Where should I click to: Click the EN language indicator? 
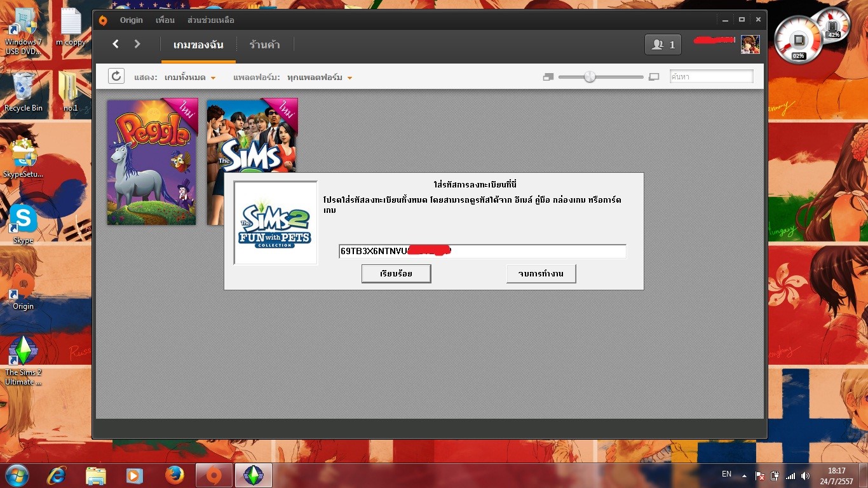[727, 475]
